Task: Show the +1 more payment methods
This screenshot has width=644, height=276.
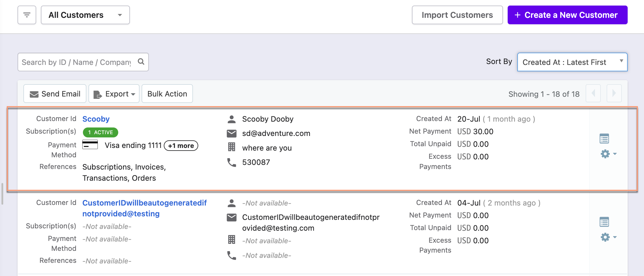Action: pyautogui.click(x=181, y=146)
